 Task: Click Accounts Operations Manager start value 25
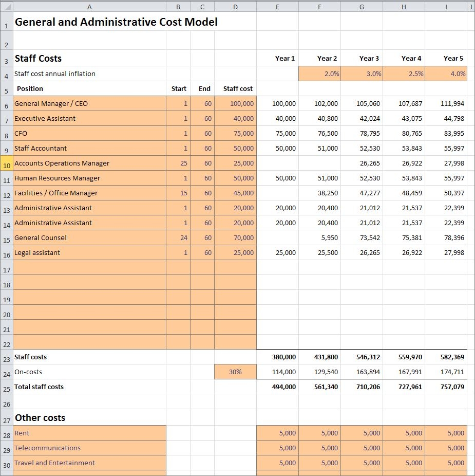click(178, 163)
